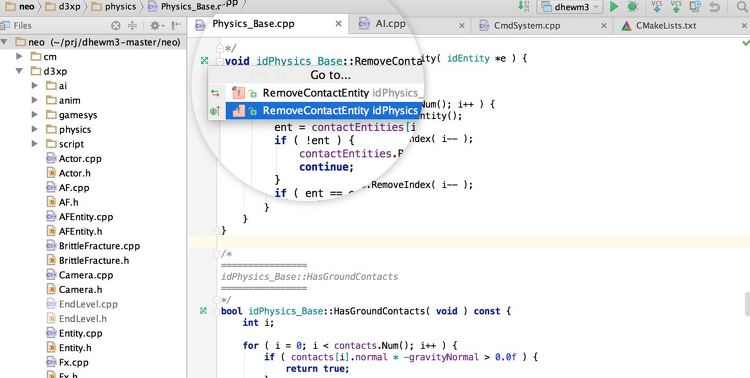Image resolution: width=750 pixels, height=378 pixels.
Task: Click the collapse-all icon in Files panel
Action: [x=132, y=26]
